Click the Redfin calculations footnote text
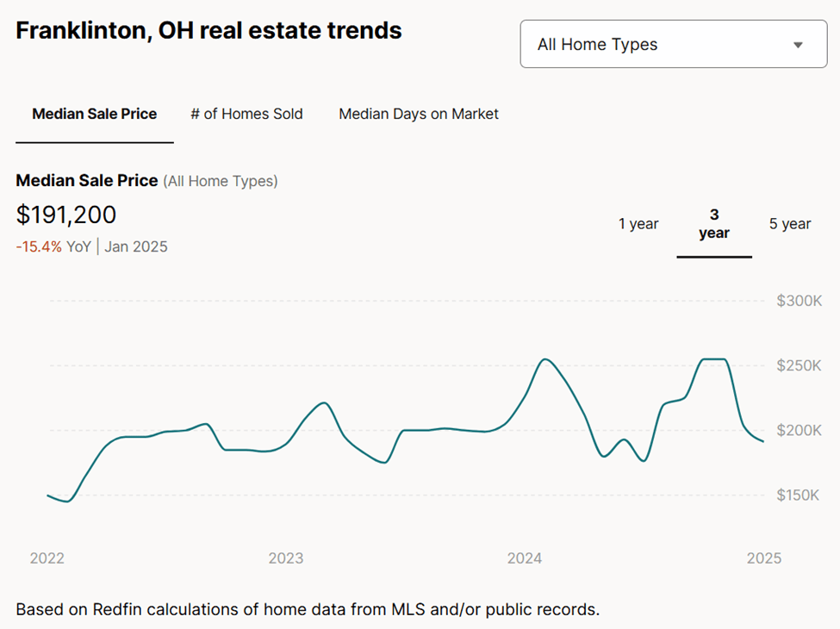The image size is (840, 629). (x=308, y=610)
